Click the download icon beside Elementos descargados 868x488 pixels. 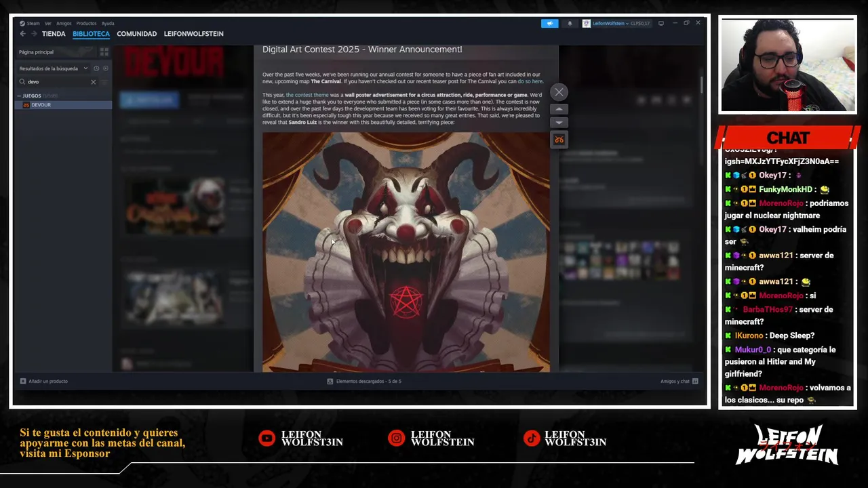[x=330, y=382]
